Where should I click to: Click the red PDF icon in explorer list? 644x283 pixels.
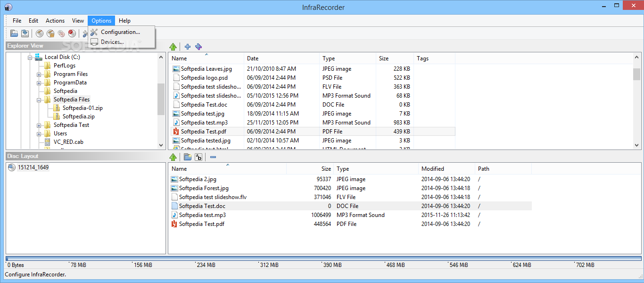tap(176, 132)
